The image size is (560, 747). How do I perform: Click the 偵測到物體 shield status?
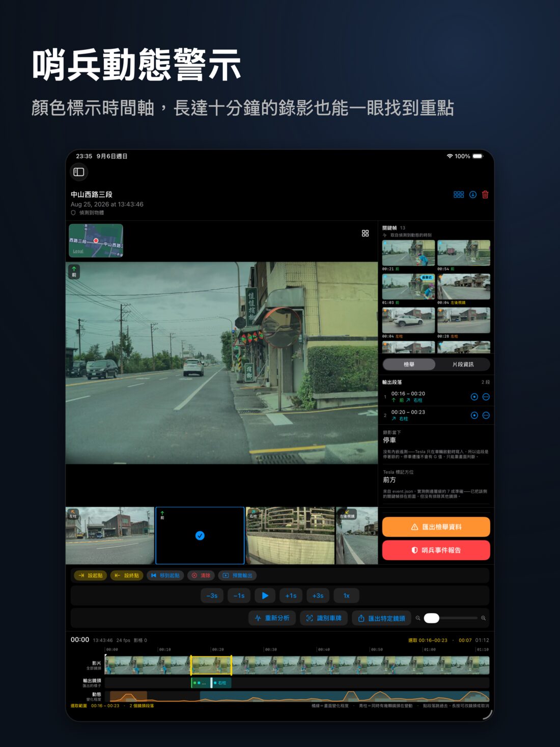tap(88, 213)
